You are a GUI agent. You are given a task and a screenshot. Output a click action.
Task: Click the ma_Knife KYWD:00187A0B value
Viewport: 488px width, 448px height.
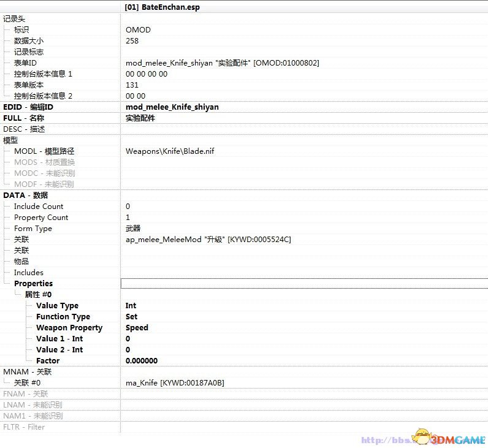click(x=175, y=382)
